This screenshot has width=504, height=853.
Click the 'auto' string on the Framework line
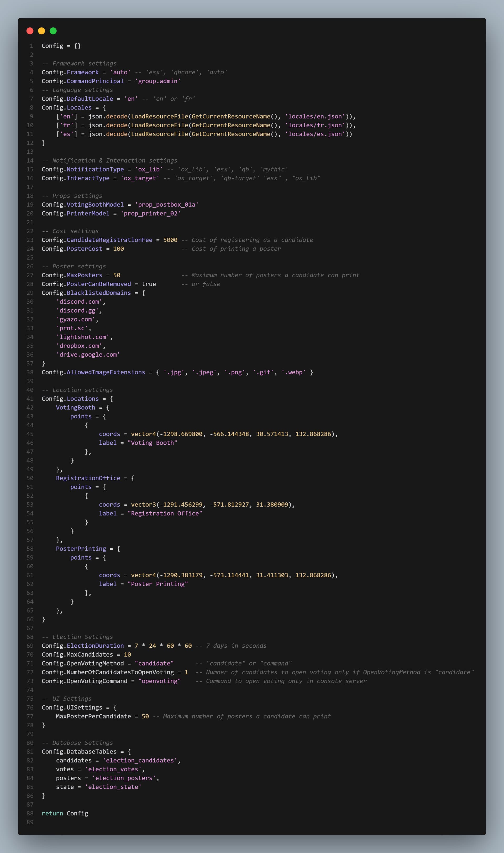[x=120, y=72]
